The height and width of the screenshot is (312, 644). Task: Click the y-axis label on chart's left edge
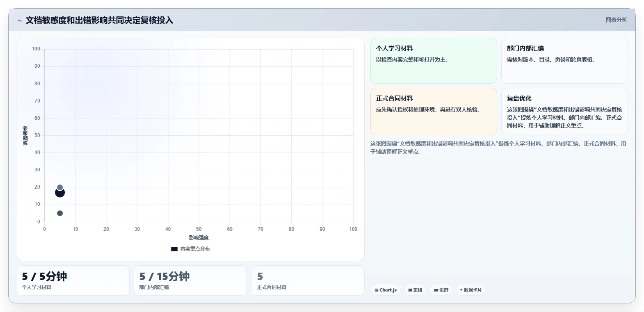25,135
